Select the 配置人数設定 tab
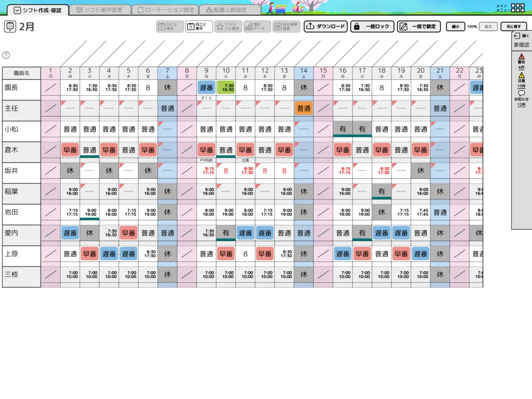532x399 pixels. coord(230,10)
